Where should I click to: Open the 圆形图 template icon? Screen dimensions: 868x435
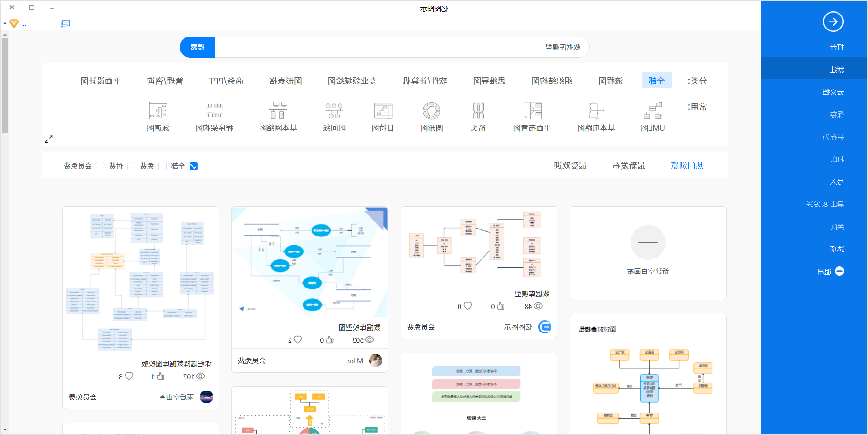tap(431, 111)
